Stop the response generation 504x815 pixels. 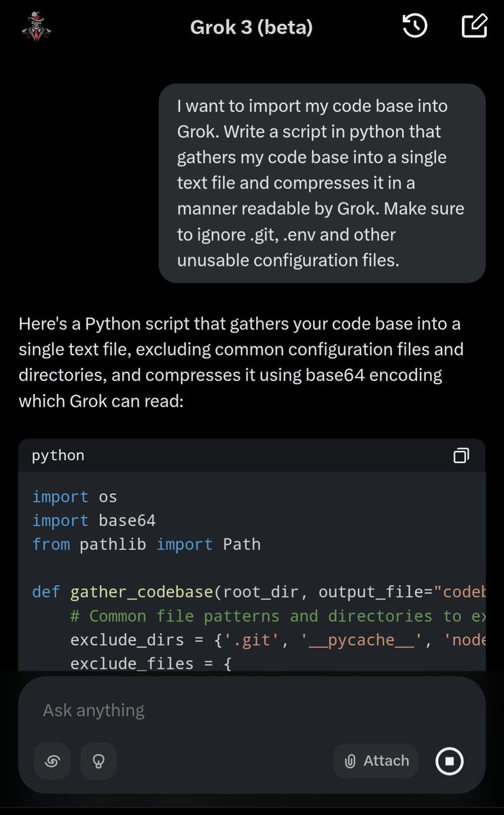[x=450, y=761]
